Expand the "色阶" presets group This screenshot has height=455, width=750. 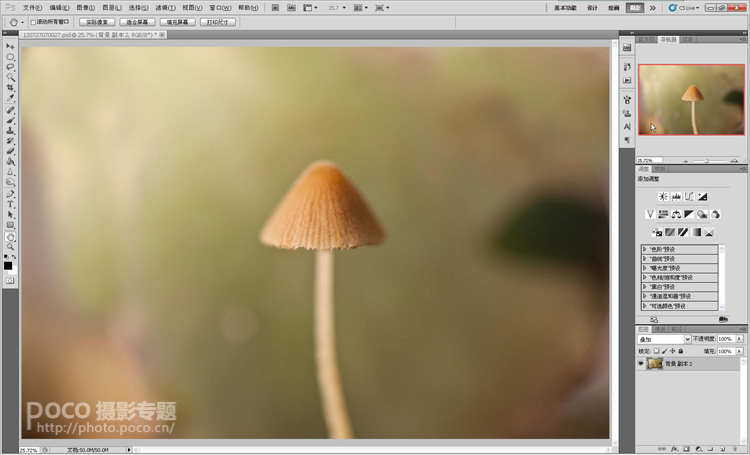pyautogui.click(x=645, y=250)
